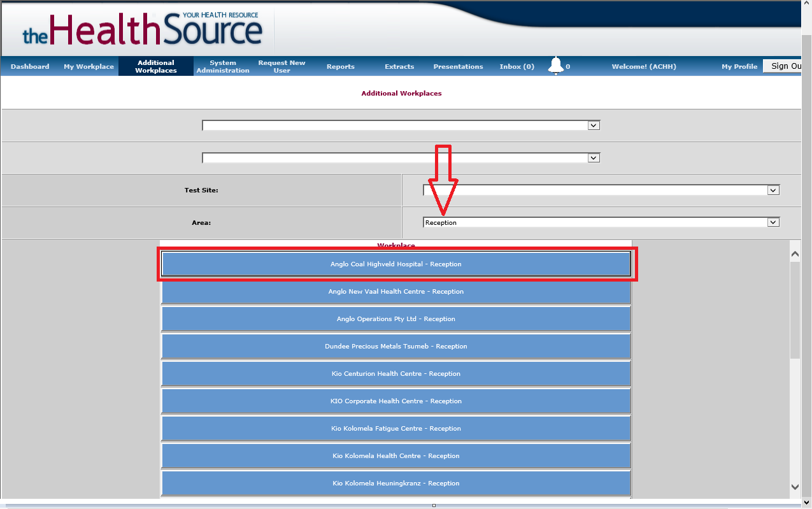The height and width of the screenshot is (509, 812).
Task: Open the Presentations menu
Action: [458, 66]
